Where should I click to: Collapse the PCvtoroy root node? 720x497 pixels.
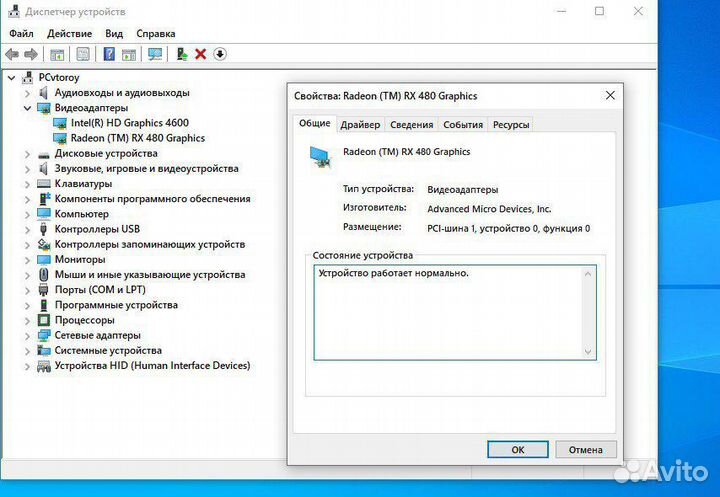11,78
